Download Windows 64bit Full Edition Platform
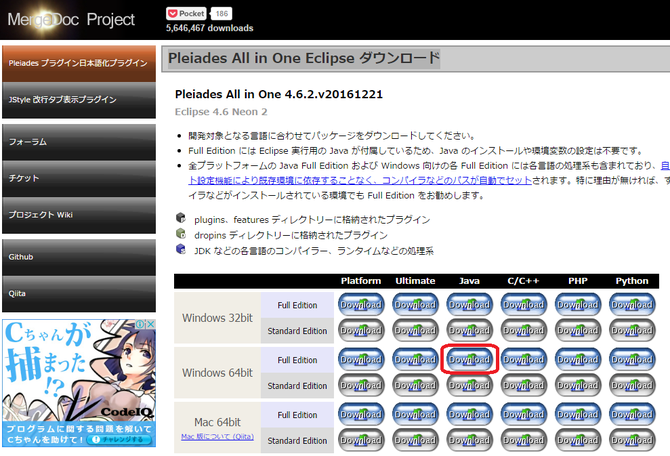 361,359
